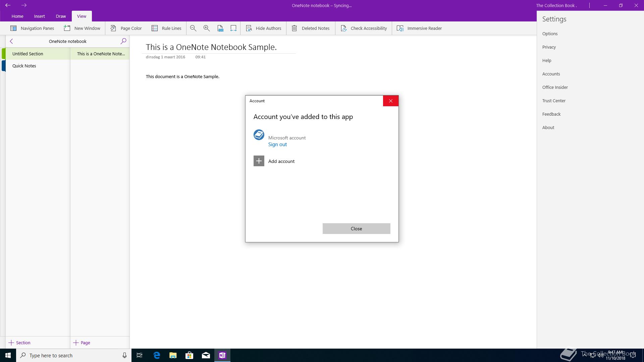Close Account dialog with red X
Viewport: 644px width, 362px height.
coord(391,101)
